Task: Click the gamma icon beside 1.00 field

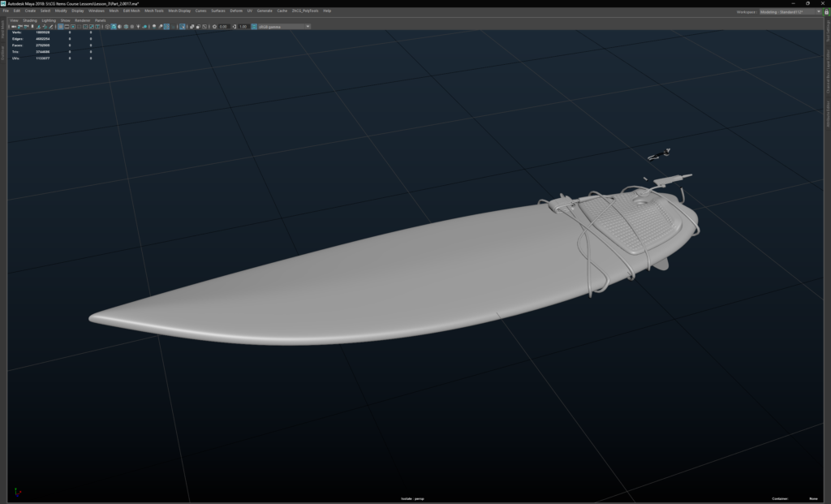Action: 235,27
